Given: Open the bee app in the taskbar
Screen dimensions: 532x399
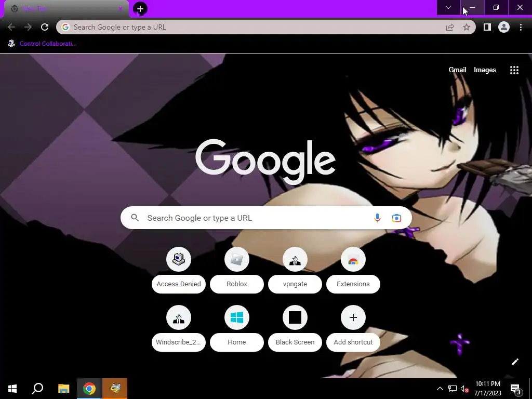Looking at the screenshot, I should (115, 389).
